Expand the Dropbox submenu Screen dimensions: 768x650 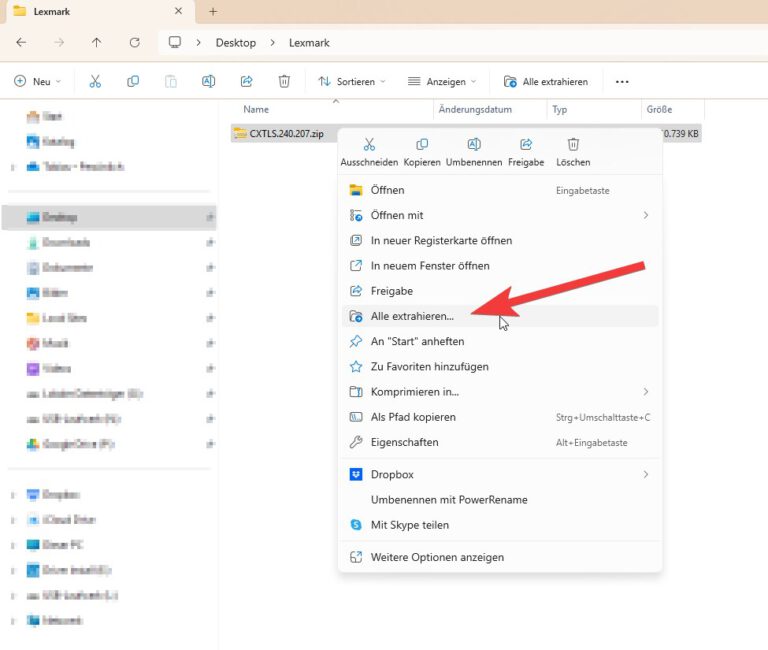500,474
